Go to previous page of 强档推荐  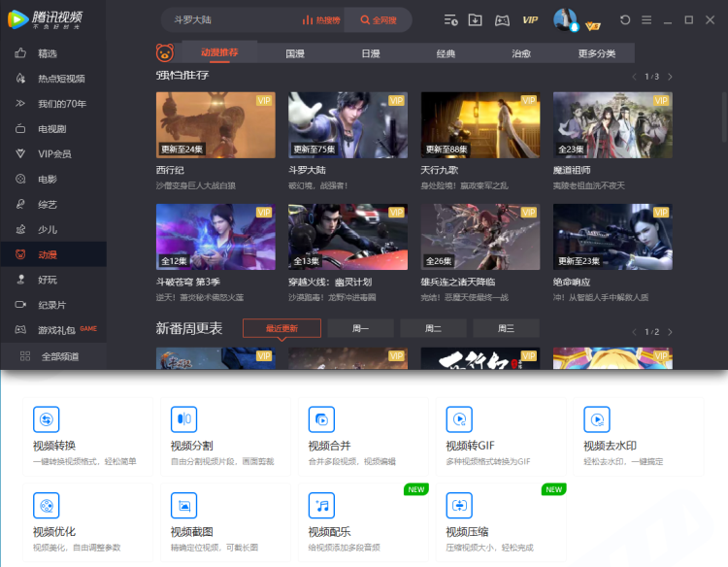point(634,77)
